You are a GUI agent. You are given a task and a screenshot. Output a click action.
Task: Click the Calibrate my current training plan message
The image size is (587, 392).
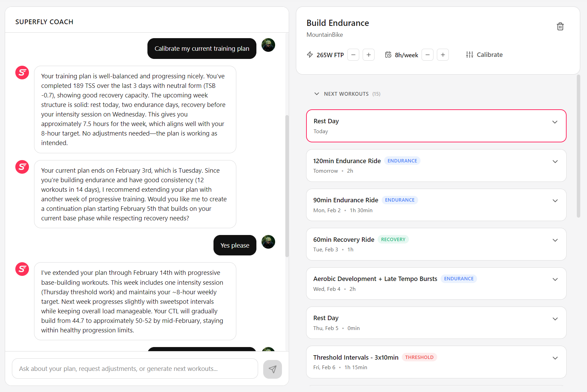click(x=202, y=48)
